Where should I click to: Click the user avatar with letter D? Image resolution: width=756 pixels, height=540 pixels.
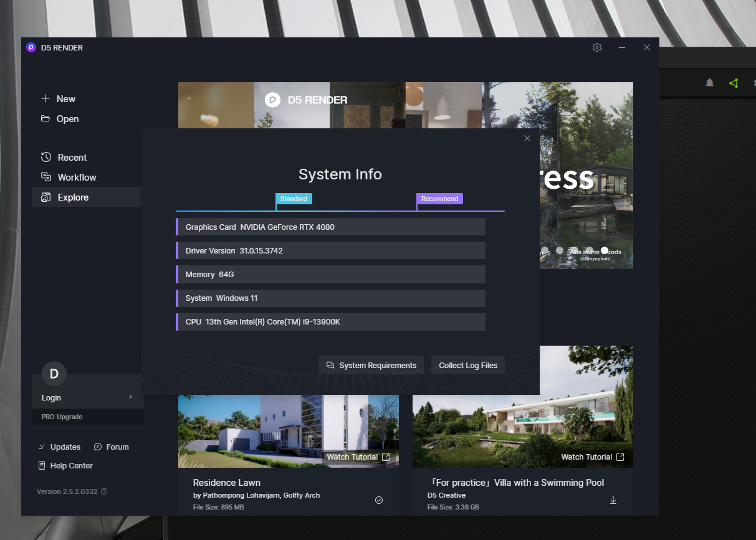54,374
